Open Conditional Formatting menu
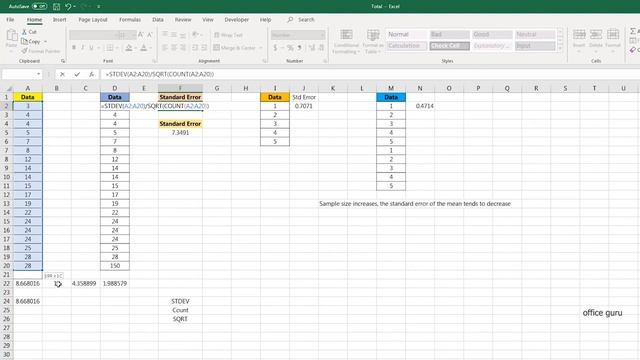The height and width of the screenshot is (360, 640). (x=346, y=42)
